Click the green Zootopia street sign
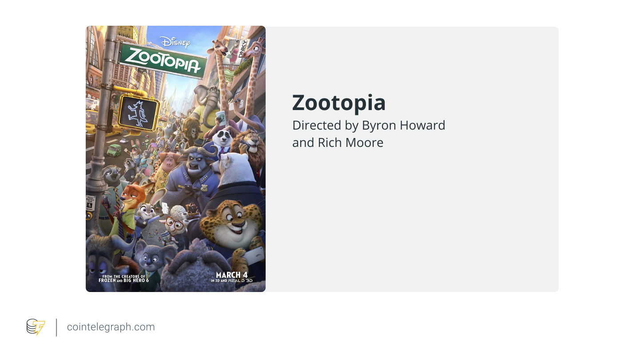Image resolution: width=644 pixels, height=363 pixels. (163, 60)
